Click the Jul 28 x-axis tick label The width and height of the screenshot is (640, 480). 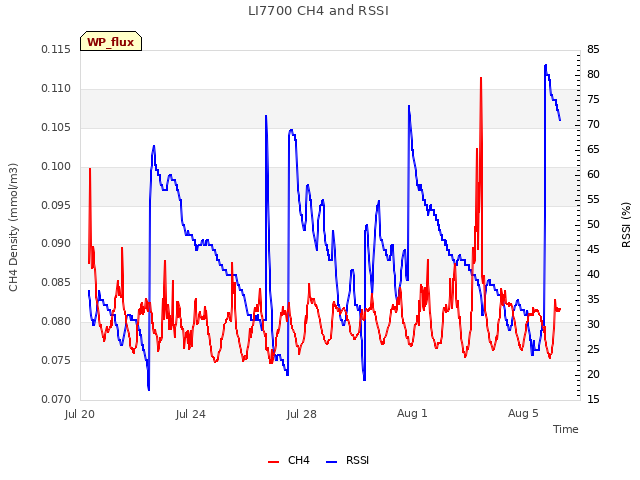pyautogui.click(x=302, y=414)
